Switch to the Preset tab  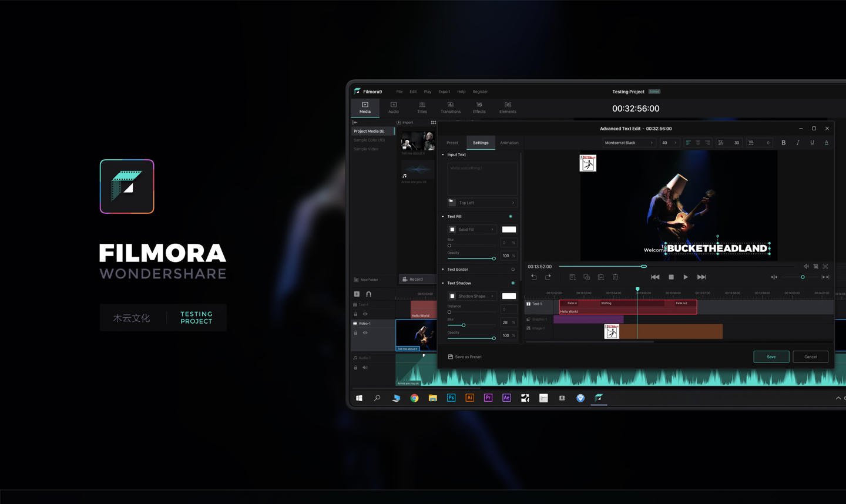(452, 143)
